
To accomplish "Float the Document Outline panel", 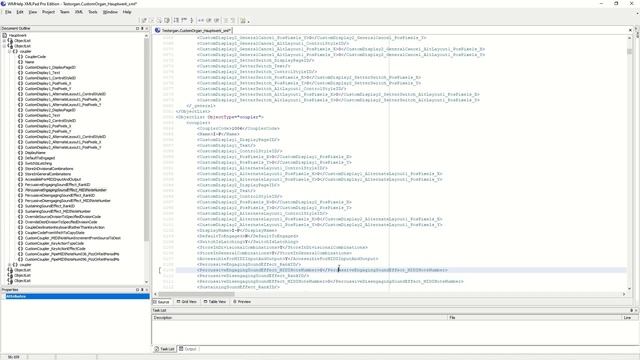I will point(138,28).
